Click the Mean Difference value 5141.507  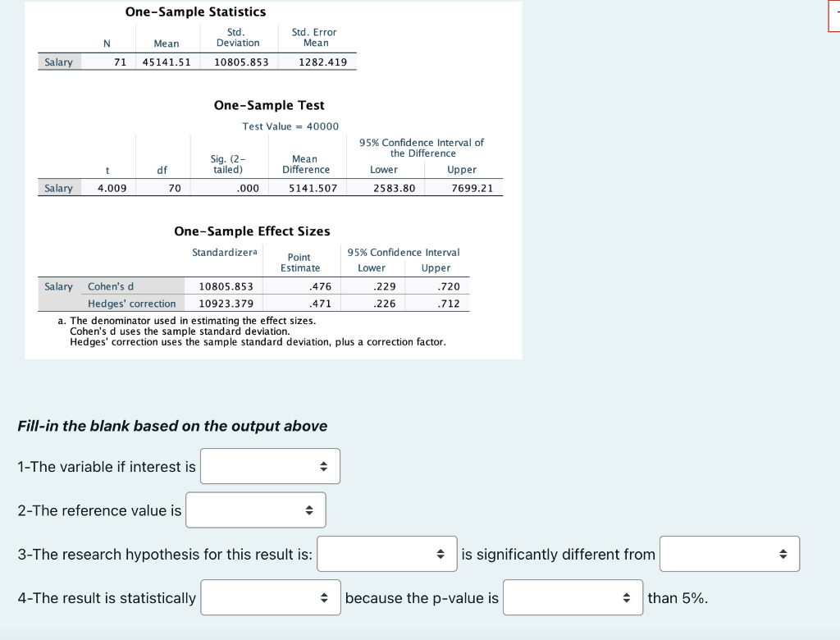tap(308, 187)
